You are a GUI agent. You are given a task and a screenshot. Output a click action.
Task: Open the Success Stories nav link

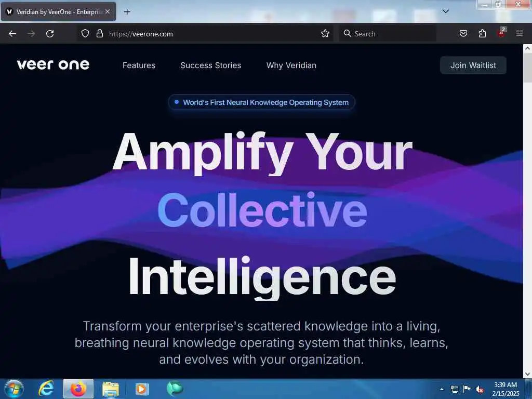tap(211, 65)
